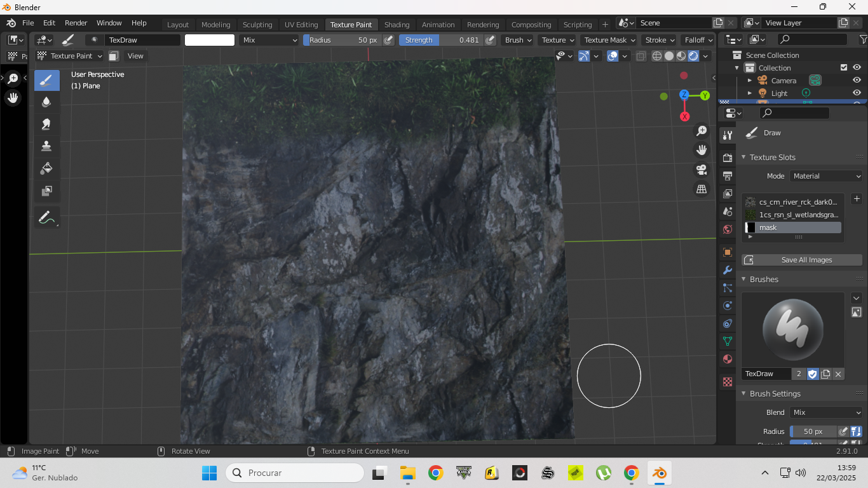Open the Render menu
Screen dimensions: 868x488
(x=76, y=23)
